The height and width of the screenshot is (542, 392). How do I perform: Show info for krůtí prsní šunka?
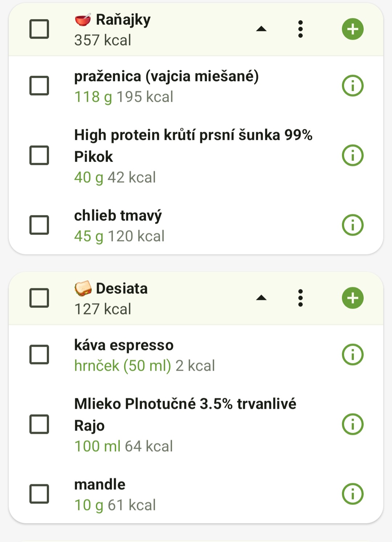[352, 155]
